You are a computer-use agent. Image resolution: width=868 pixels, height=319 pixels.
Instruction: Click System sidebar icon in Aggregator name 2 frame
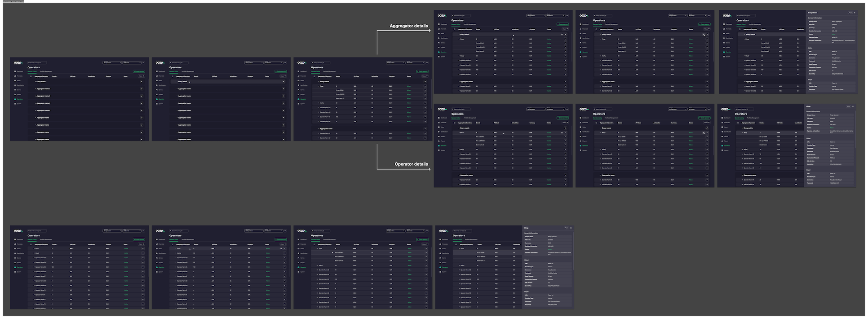tap(15, 104)
